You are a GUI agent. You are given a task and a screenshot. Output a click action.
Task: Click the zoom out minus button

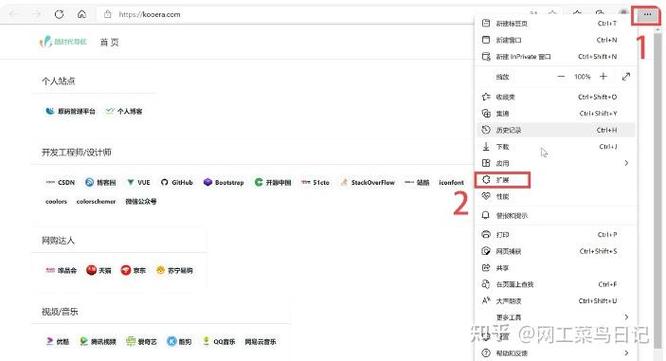pos(561,76)
